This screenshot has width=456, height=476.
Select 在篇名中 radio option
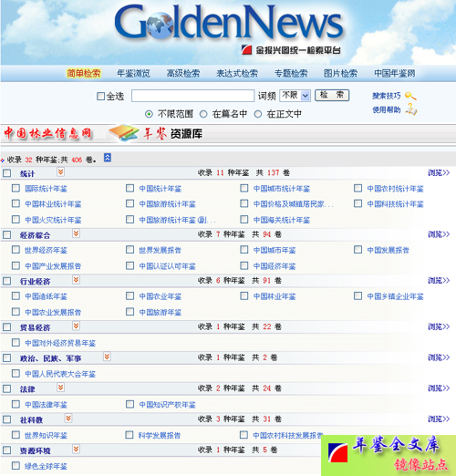(x=203, y=114)
